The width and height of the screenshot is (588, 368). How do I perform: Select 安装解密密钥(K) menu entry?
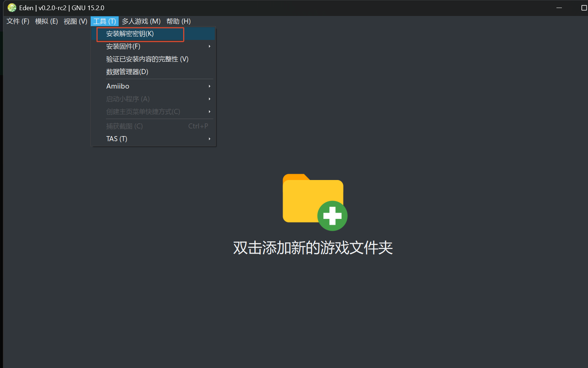[153, 34]
